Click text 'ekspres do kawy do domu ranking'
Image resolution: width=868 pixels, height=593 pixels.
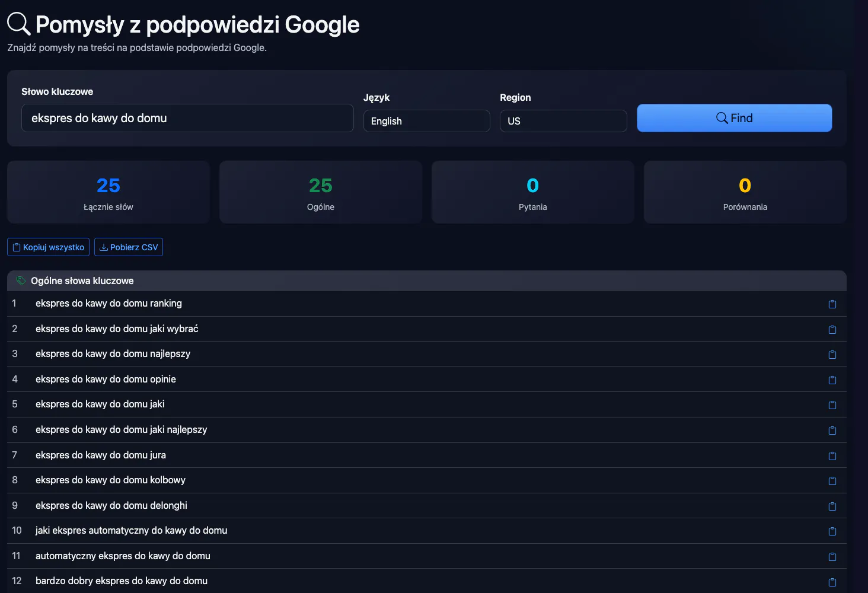point(108,303)
